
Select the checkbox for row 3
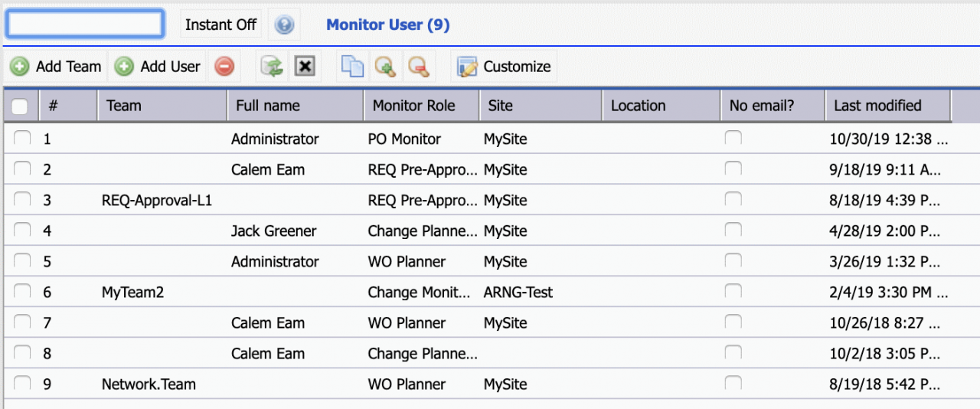coord(23,199)
